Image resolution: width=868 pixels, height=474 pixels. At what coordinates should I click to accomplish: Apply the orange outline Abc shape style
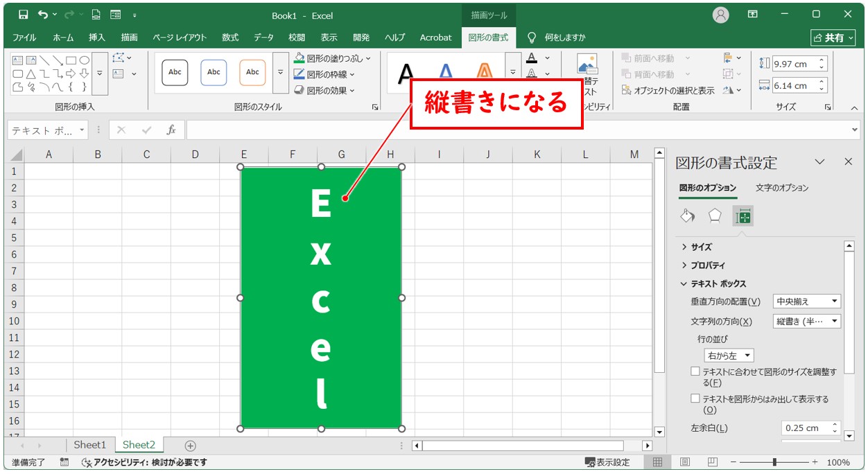click(252, 72)
